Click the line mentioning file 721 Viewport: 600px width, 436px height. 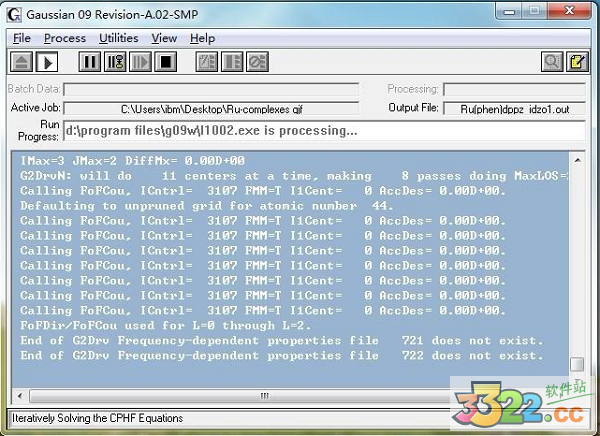282,341
